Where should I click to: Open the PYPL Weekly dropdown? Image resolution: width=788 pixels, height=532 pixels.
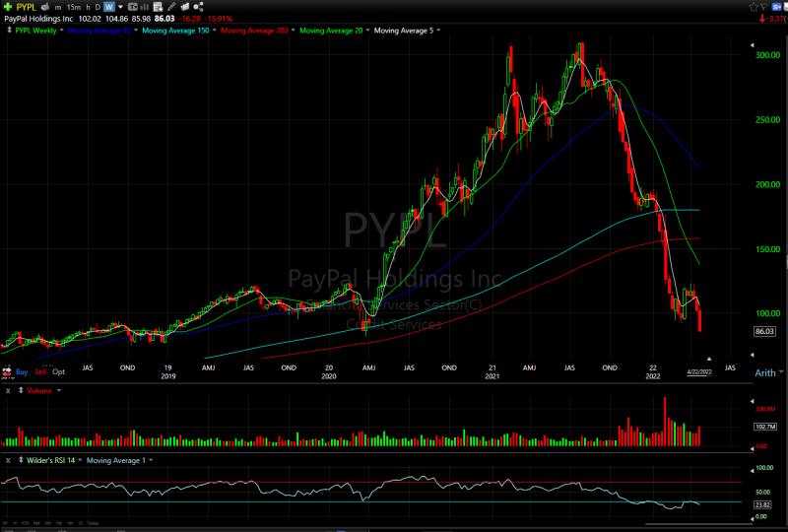coord(62,31)
